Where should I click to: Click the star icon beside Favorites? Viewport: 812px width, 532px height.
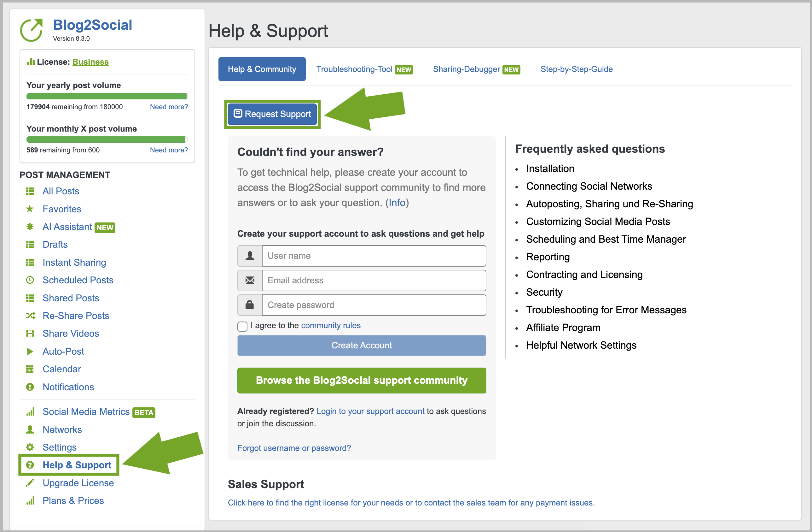(30, 209)
